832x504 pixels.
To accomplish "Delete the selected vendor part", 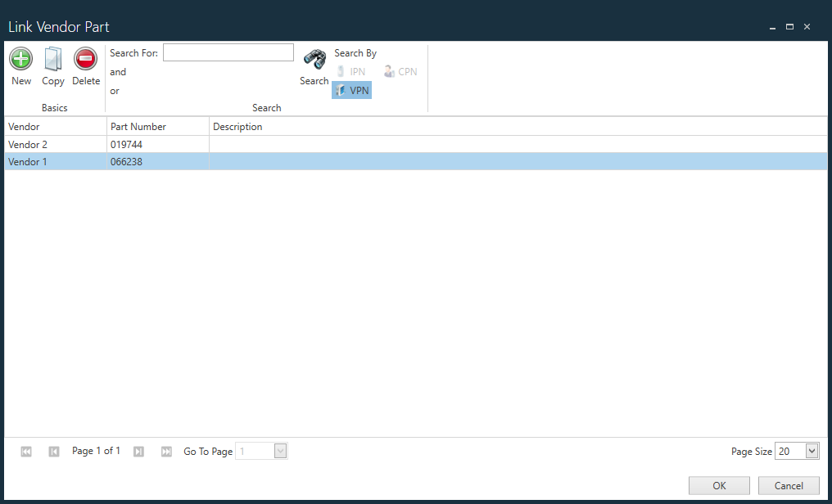I will [x=85, y=65].
